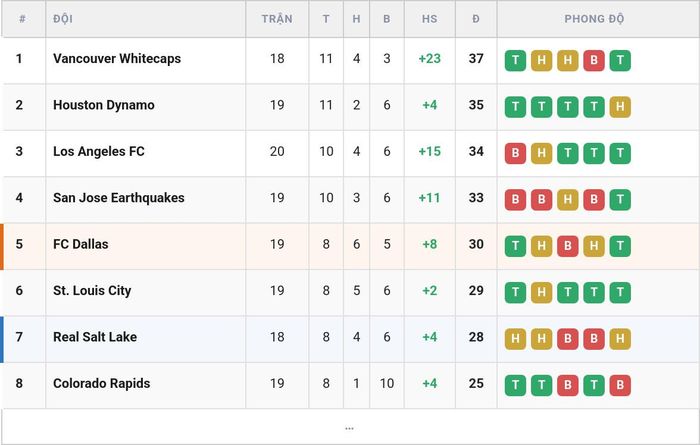Click Houston Dynamo's yellow H form badge

(x=620, y=107)
